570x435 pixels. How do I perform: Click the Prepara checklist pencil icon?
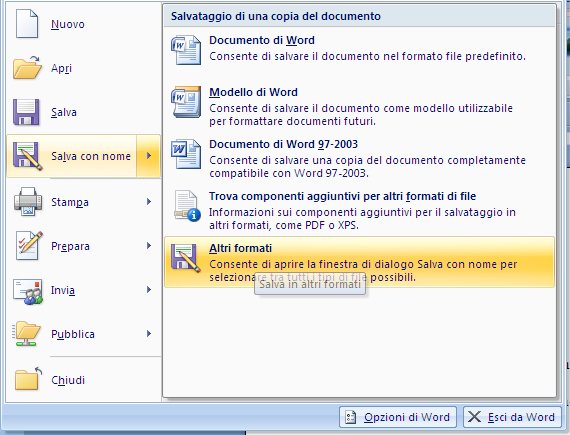(29, 245)
